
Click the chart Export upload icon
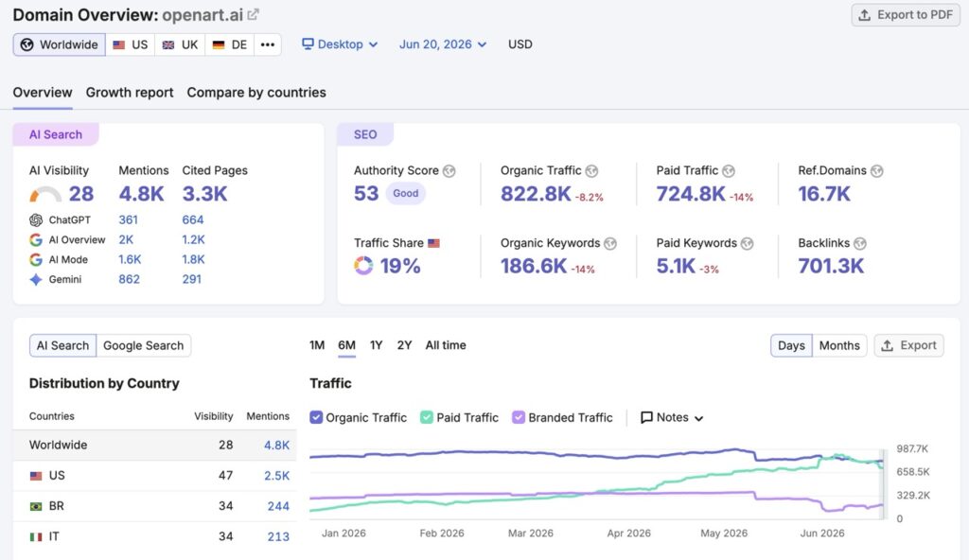pyautogui.click(x=888, y=345)
